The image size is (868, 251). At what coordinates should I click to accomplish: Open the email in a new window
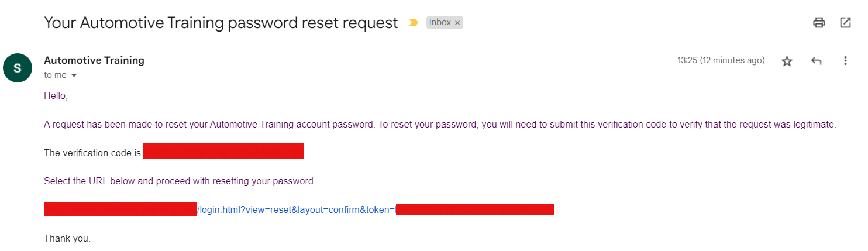845,23
